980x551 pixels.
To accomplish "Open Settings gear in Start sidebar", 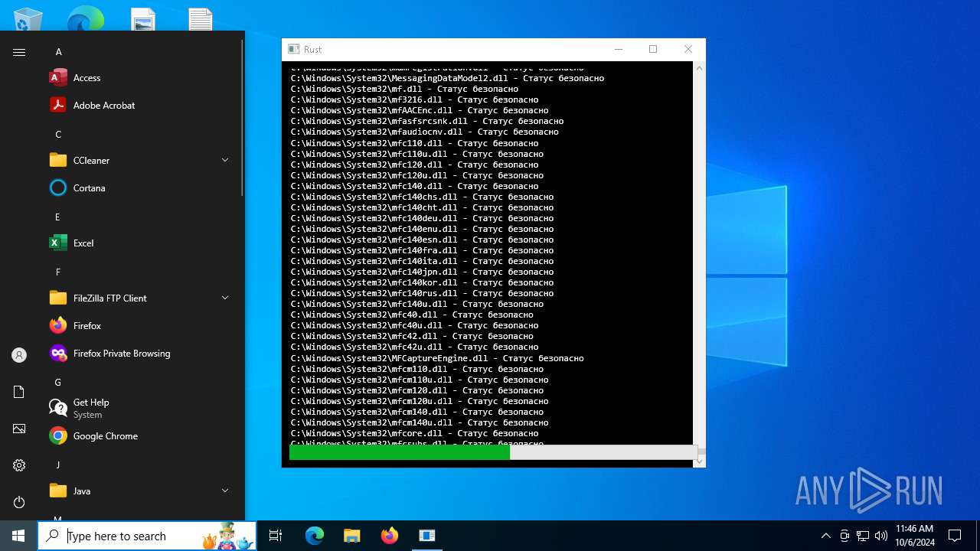I will point(19,465).
